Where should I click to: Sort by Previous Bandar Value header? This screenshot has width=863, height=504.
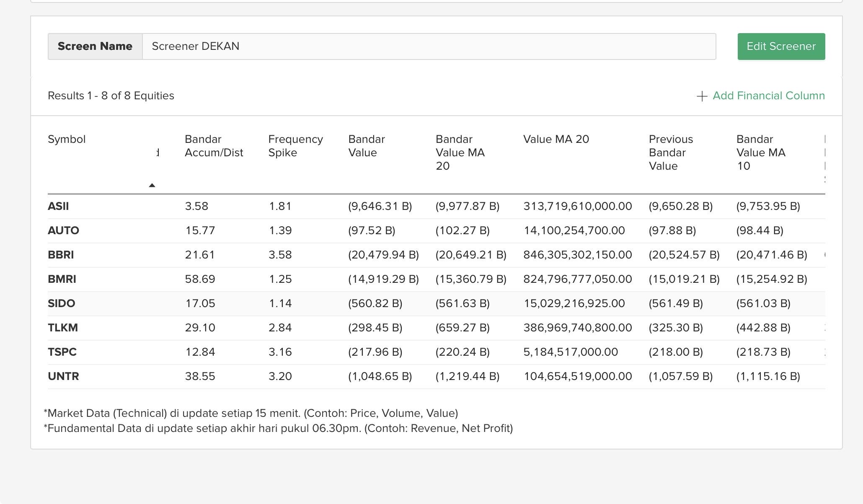(x=670, y=152)
